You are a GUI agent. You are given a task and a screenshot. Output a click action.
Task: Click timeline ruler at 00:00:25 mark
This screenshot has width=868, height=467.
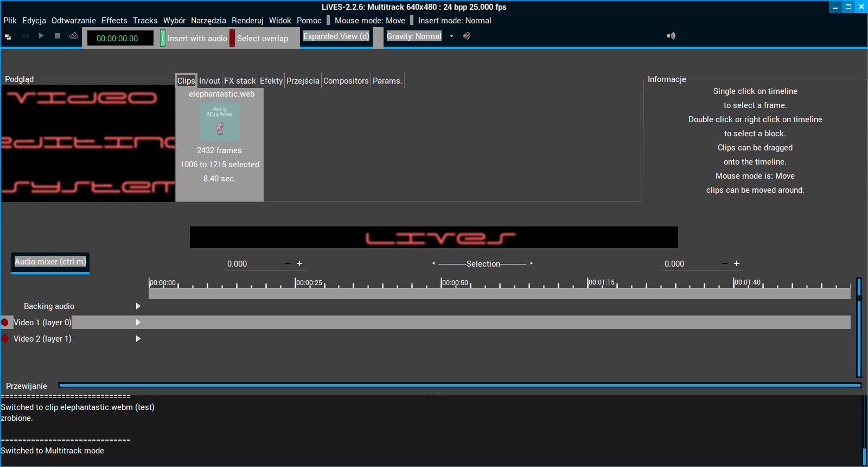click(309, 283)
